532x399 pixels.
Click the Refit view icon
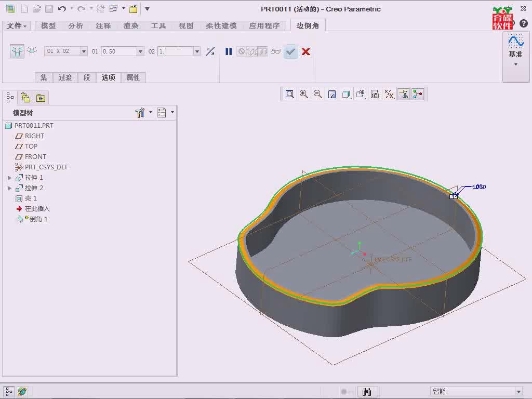point(289,94)
